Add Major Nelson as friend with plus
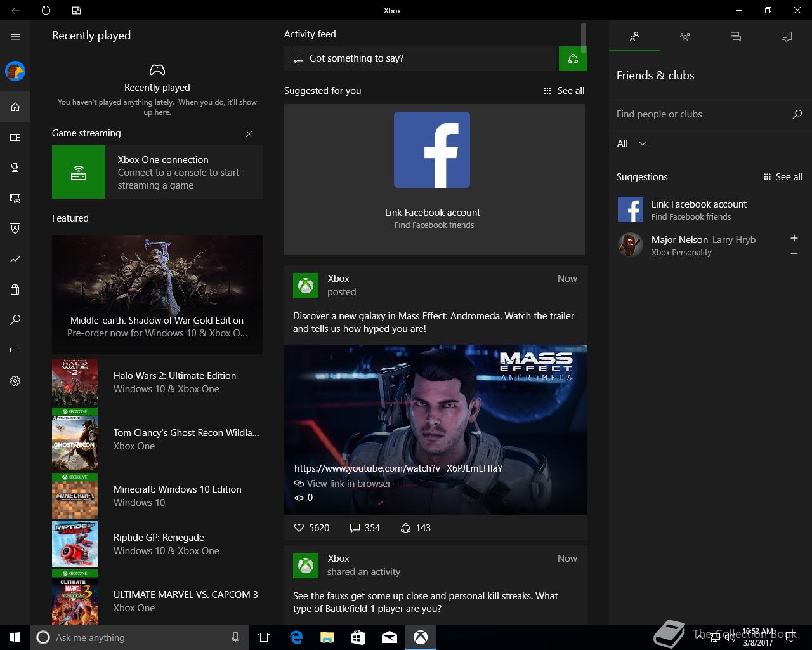 794,238
